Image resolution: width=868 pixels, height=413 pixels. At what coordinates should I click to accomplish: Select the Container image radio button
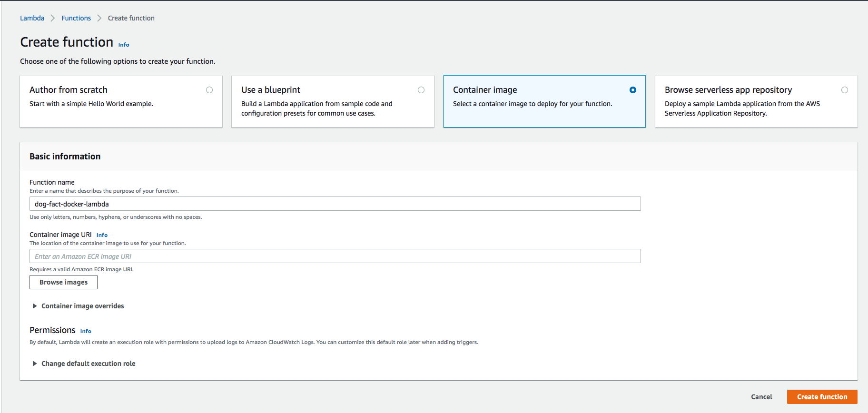pos(633,90)
